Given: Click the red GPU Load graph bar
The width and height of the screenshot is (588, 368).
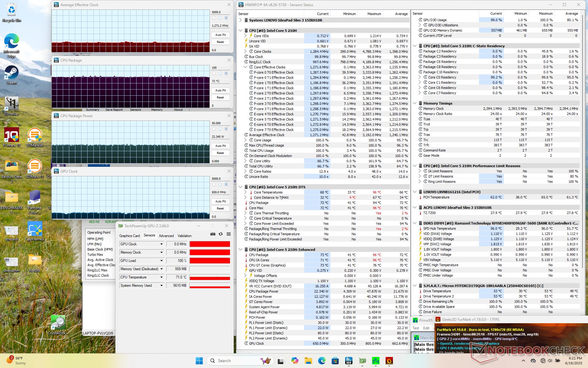Looking at the screenshot, I should 210,261.
